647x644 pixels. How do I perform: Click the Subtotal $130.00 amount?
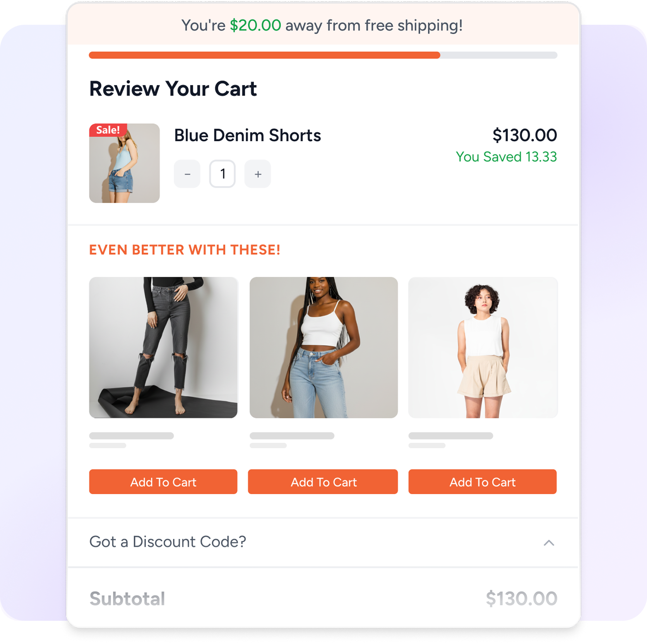point(521,599)
